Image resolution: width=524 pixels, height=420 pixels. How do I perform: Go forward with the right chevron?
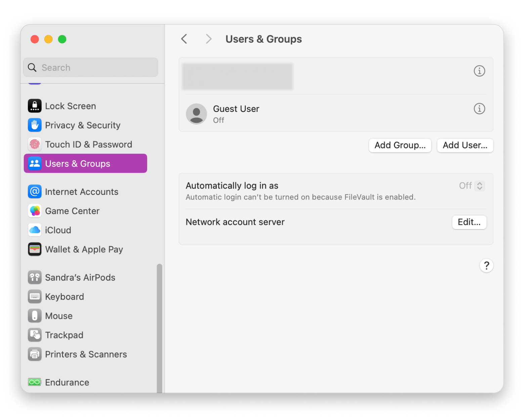coord(209,39)
